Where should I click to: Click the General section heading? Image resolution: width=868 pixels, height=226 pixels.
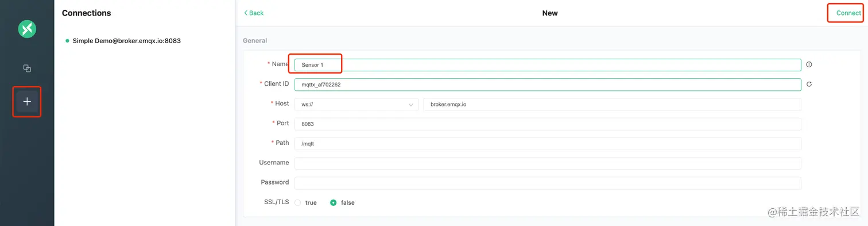click(255, 41)
